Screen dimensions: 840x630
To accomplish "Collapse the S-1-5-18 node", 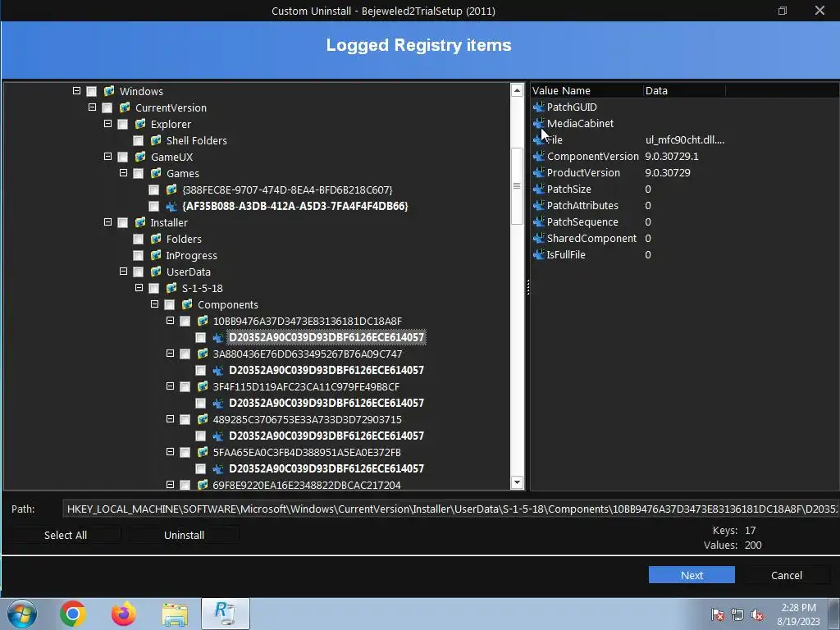I will 139,288.
